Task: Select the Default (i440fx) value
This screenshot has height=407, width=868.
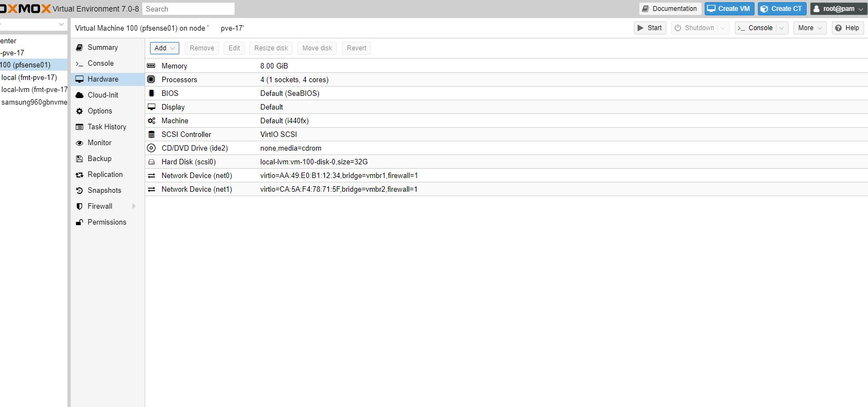Action: coord(284,121)
